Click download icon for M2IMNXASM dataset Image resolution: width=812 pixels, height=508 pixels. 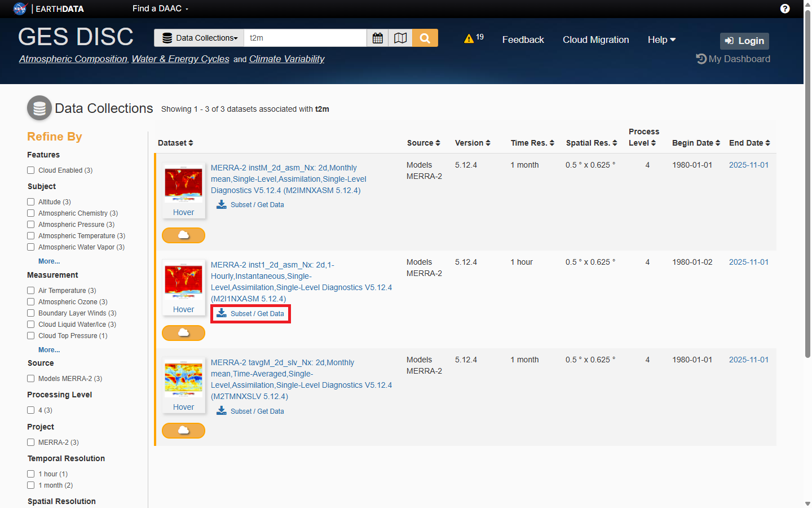click(222, 204)
